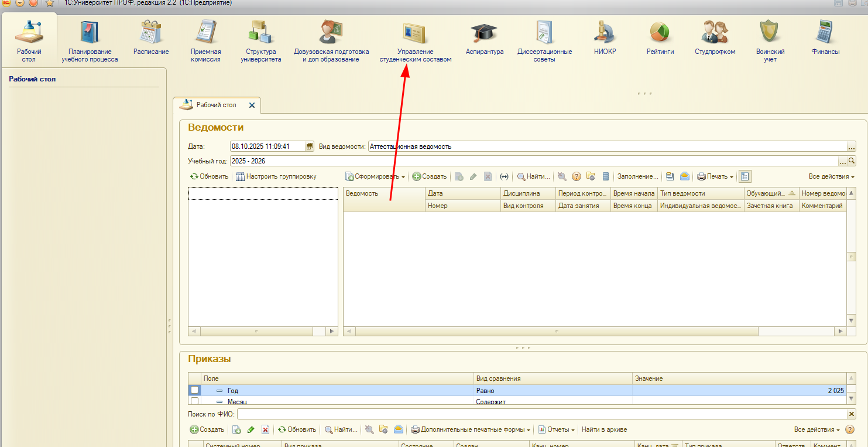The image size is (868, 447).
Task: Select the Рабочий стол tab
Action: tap(216, 105)
